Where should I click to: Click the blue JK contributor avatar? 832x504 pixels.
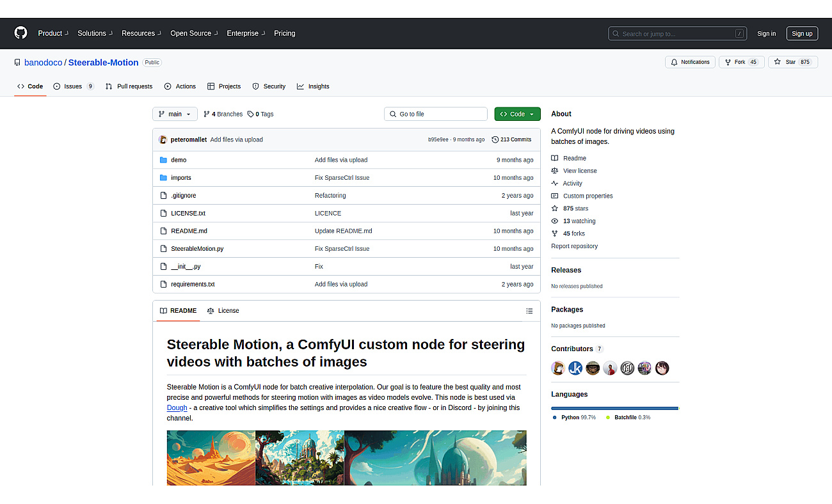point(575,368)
